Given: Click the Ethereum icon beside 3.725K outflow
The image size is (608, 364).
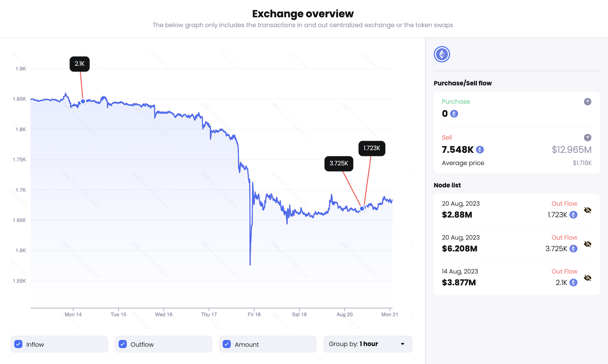Looking at the screenshot, I should coord(573,248).
